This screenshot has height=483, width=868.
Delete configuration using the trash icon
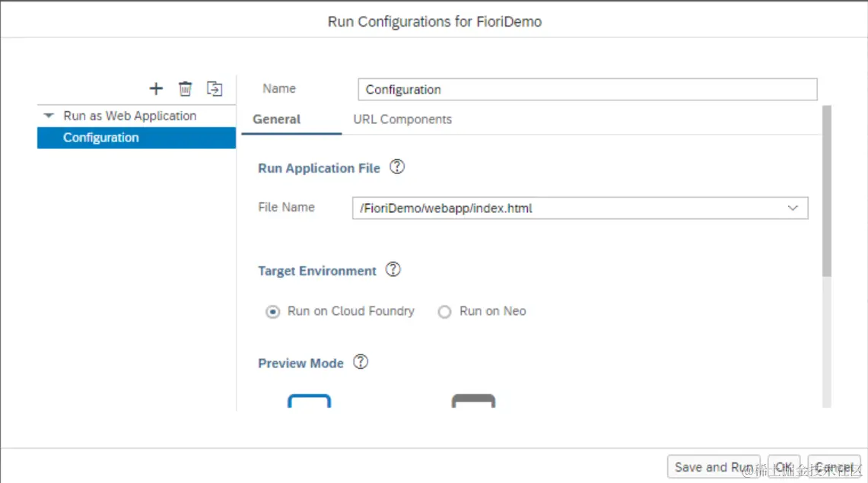coord(185,89)
